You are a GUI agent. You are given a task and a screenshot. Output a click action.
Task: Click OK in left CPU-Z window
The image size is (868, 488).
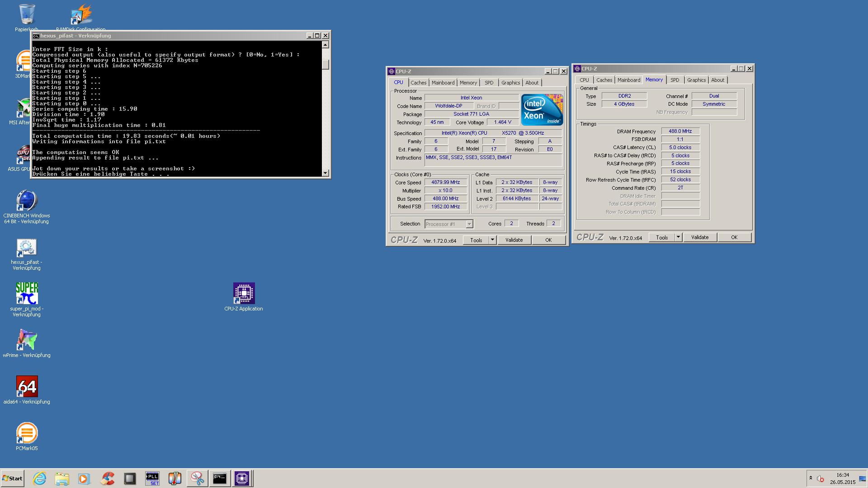coord(548,240)
